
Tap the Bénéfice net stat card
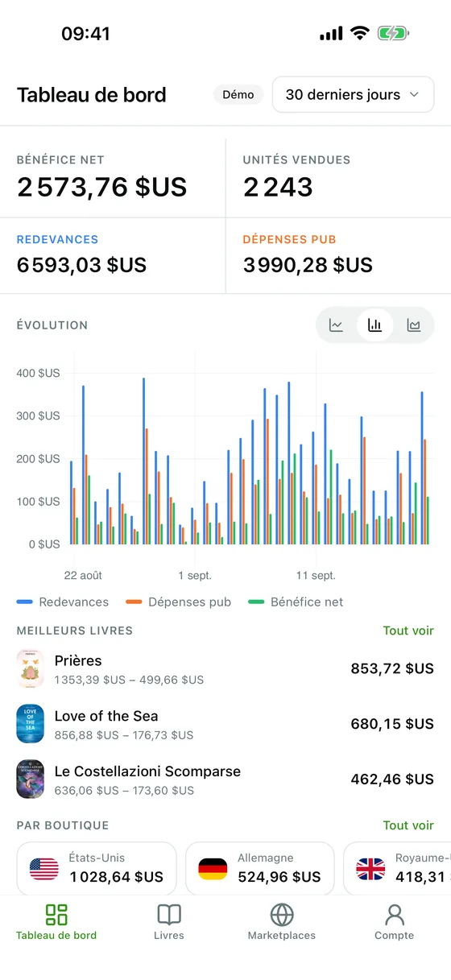[x=113, y=178]
